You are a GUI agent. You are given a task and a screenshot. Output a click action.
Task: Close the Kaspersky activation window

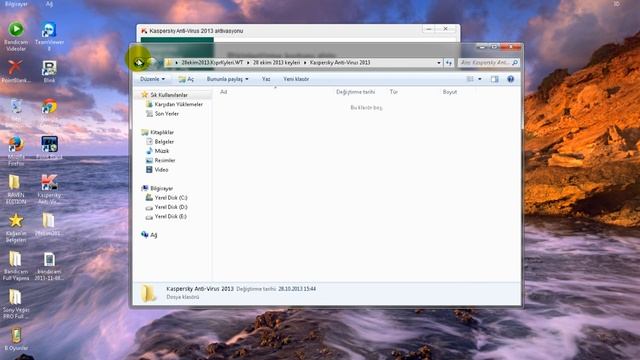click(x=445, y=29)
